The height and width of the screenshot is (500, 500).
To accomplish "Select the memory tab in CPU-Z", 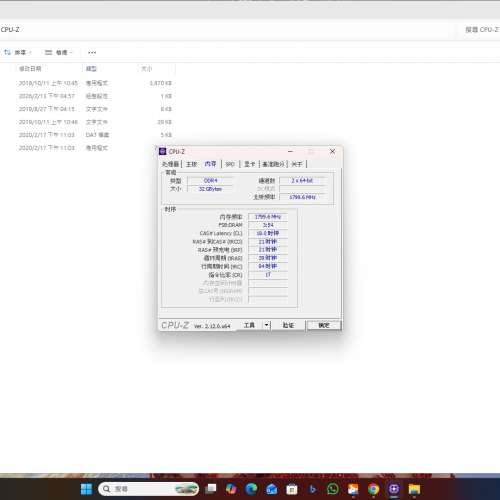I will point(211,164).
